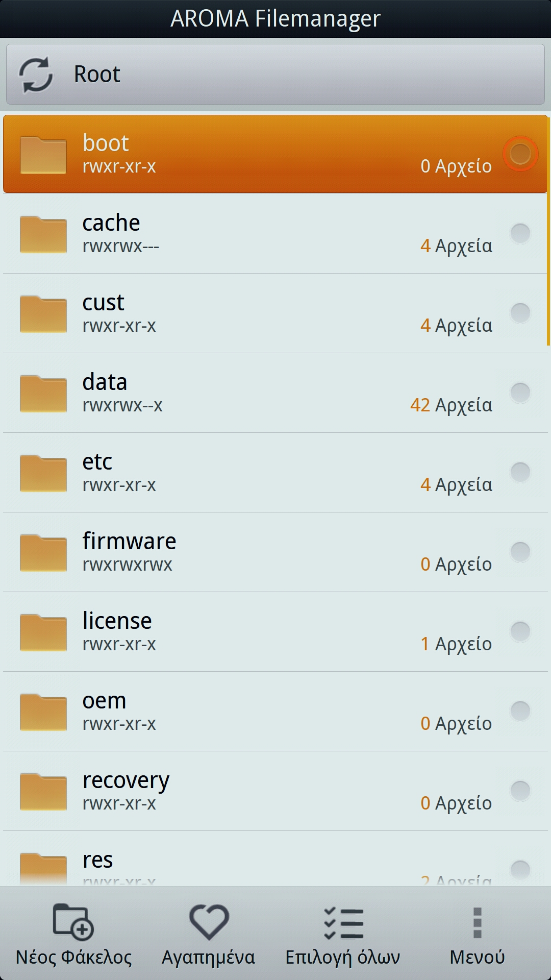Select the cust folder radio button

[x=520, y=313]
